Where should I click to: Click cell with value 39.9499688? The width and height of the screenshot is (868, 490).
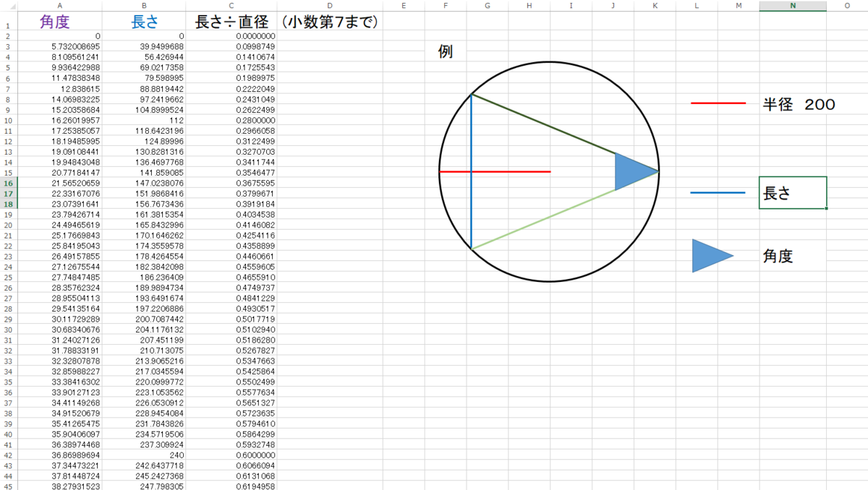143,46
